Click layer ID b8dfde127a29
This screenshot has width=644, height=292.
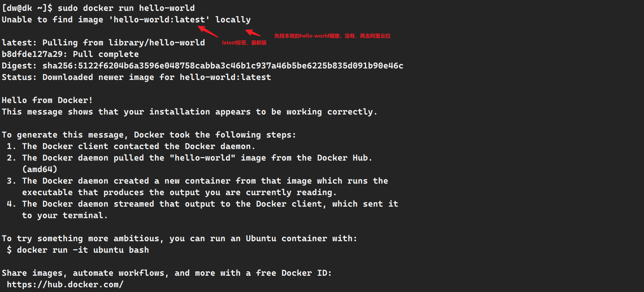tap(32, 54)
